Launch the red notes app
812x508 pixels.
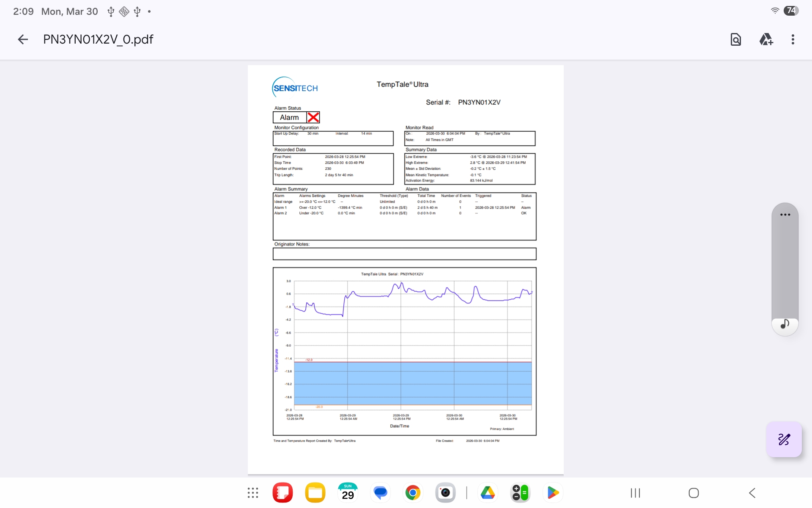click(283, 493)
